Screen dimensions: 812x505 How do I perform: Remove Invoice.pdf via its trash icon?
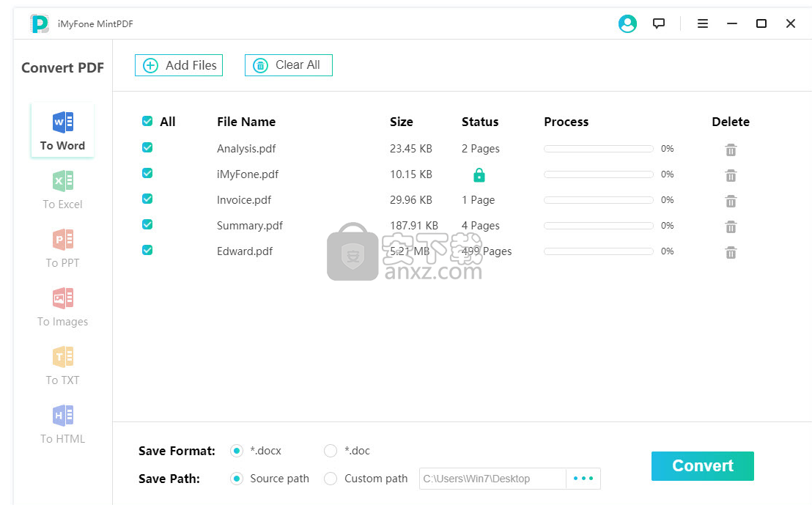731,201
